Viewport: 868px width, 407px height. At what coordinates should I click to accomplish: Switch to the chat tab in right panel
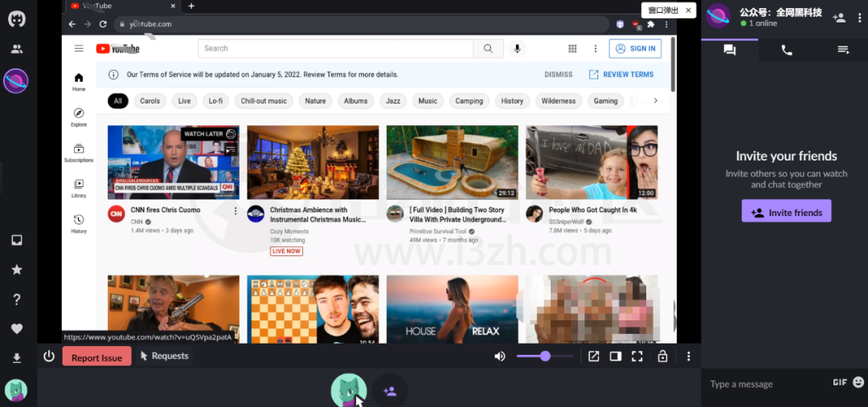730,50
